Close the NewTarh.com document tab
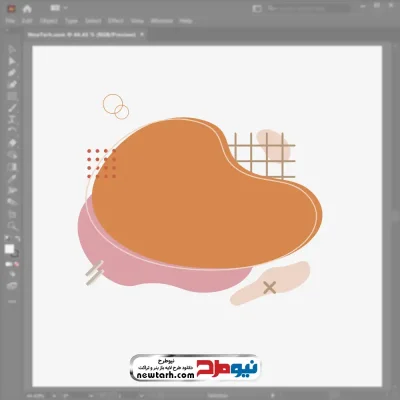 tap(142, 34)
